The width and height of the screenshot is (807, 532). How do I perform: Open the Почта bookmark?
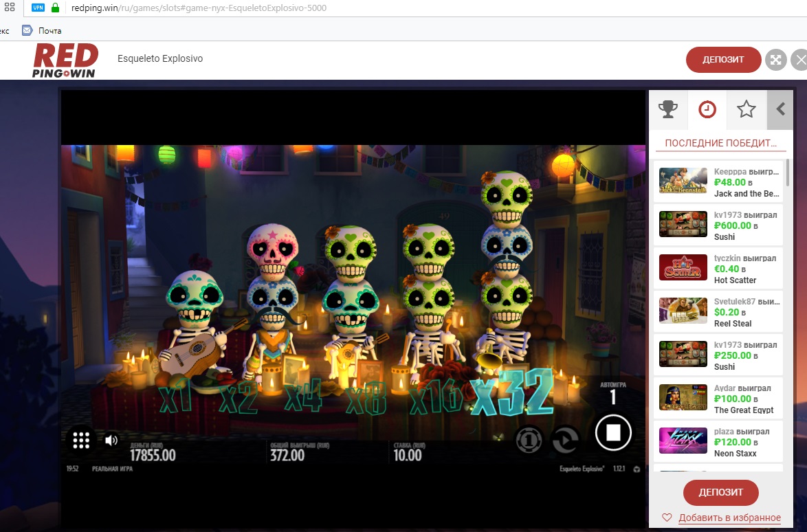point(42,31)
